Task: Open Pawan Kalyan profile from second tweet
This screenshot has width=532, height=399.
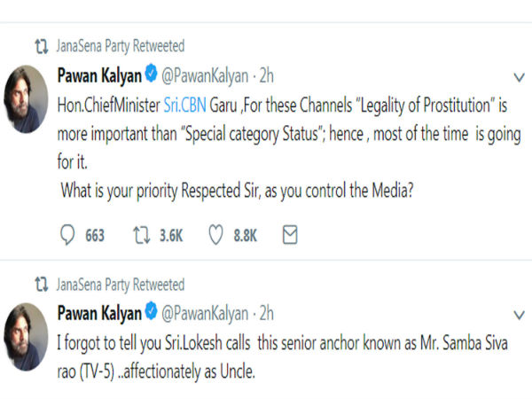Action: pos(100,312)
